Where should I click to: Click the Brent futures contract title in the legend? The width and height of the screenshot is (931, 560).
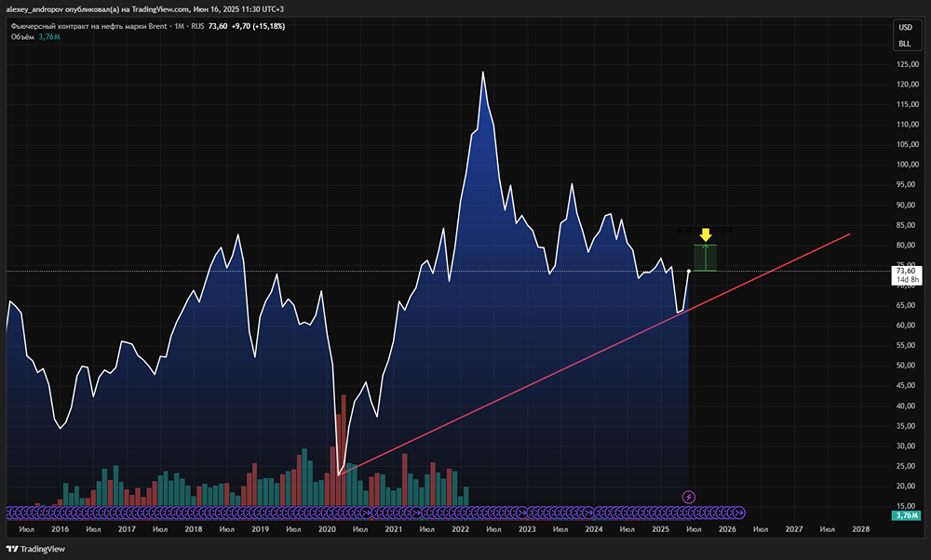tap(89, 26)
